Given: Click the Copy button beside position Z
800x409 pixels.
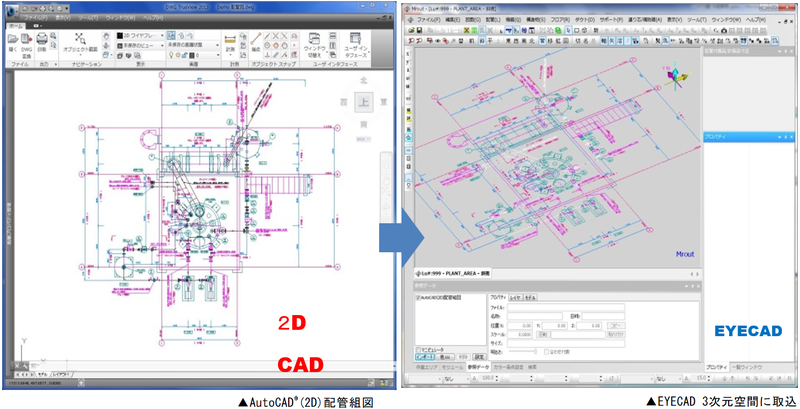Looking at the screenshot, I should 618,325.
